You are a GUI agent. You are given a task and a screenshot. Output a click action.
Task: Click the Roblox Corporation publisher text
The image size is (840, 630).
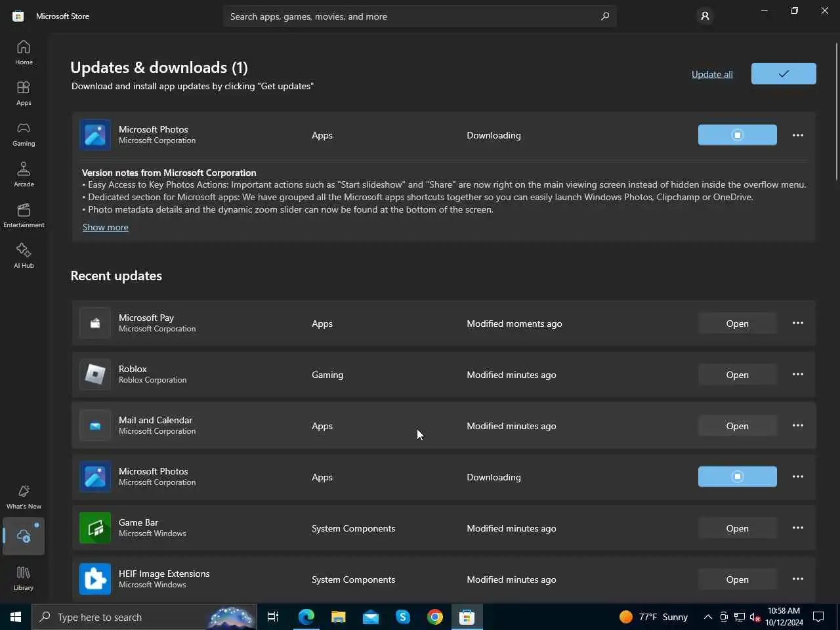[152, 380]
